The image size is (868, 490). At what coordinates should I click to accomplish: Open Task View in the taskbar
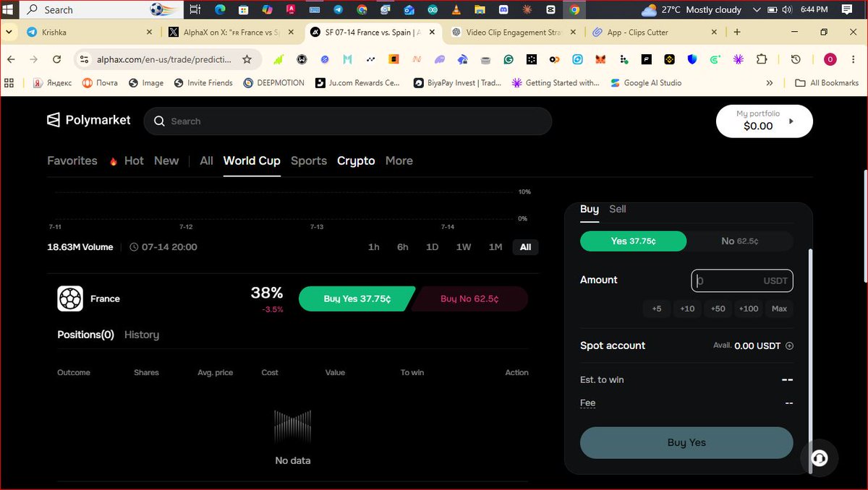[x=195, y=10]
